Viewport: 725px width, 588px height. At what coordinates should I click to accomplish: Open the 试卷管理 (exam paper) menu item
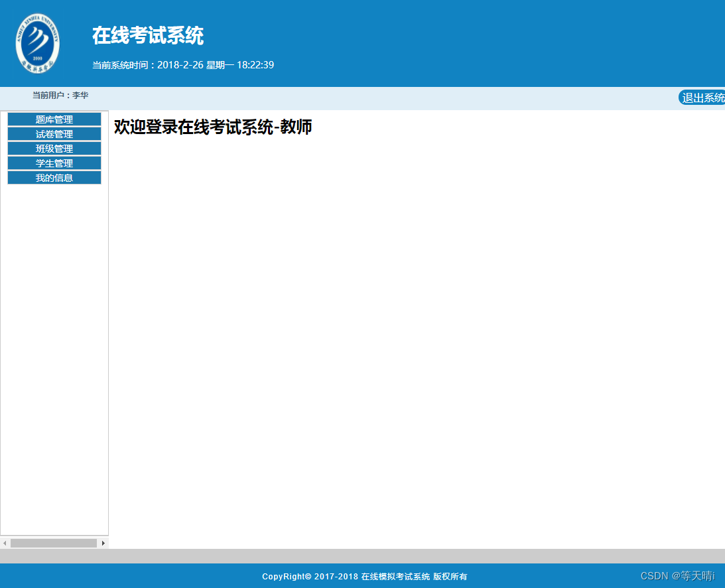(54, 133)
